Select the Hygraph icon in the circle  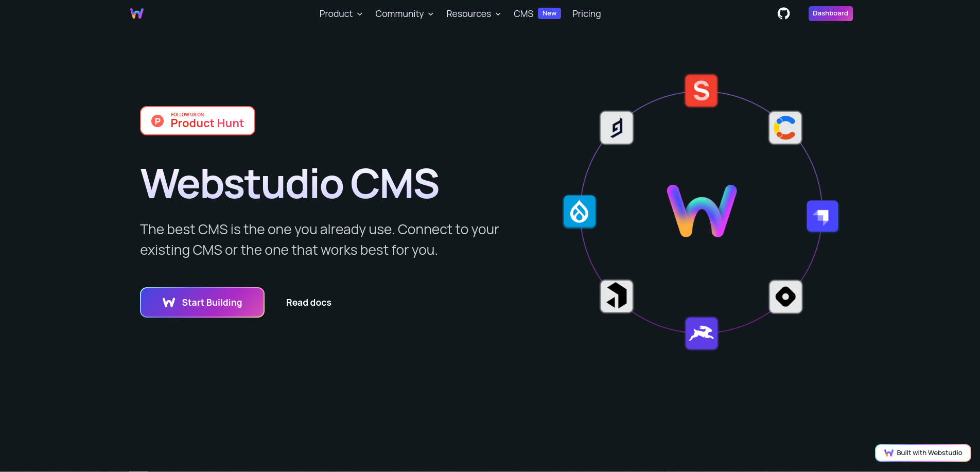pos(617,128)
